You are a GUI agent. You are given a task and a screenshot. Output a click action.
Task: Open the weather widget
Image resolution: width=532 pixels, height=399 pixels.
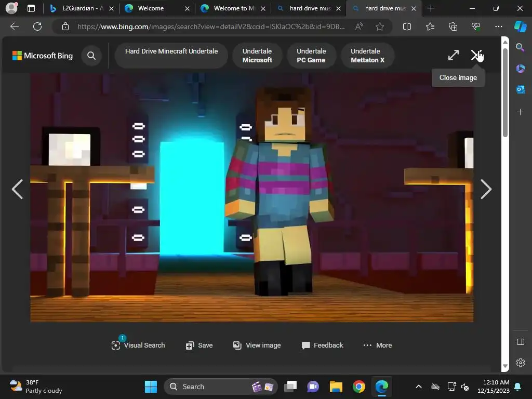(x=36, y=387)
